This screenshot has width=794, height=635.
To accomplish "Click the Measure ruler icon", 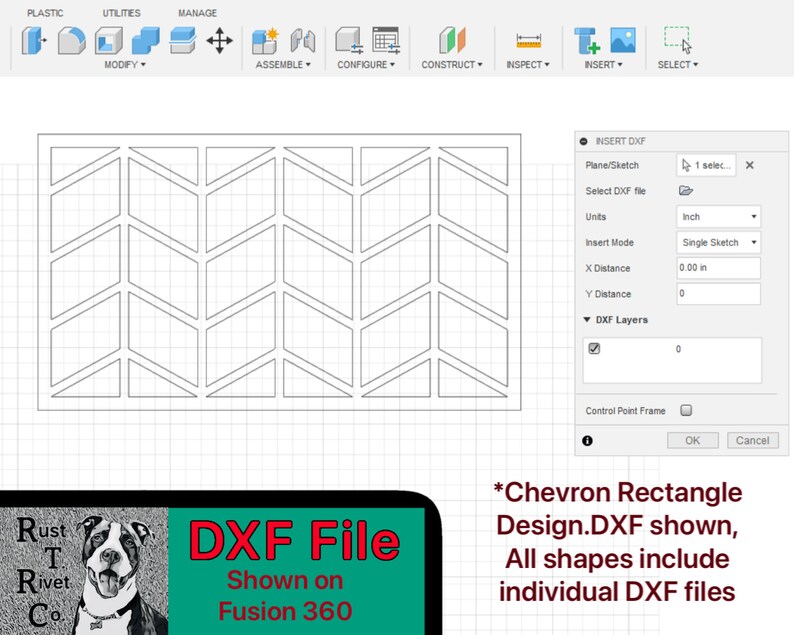I will pos(529,41).
